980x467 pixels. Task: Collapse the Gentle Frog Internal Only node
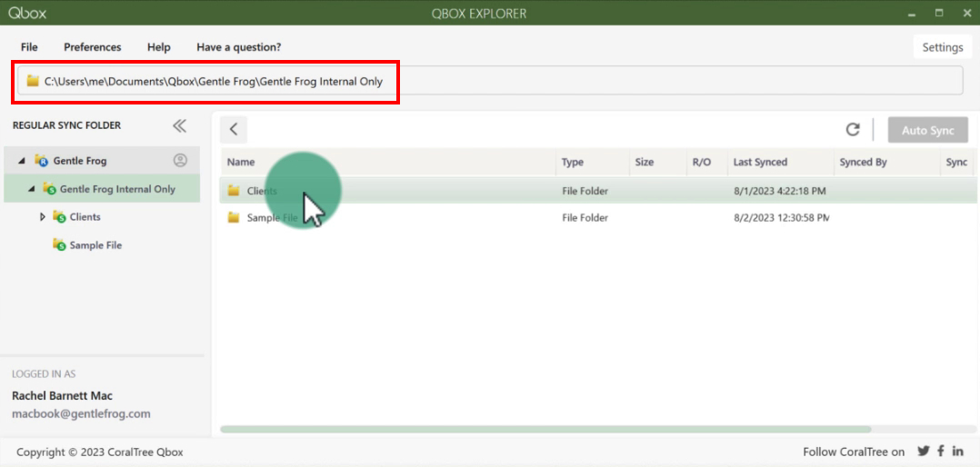(32, 189)
